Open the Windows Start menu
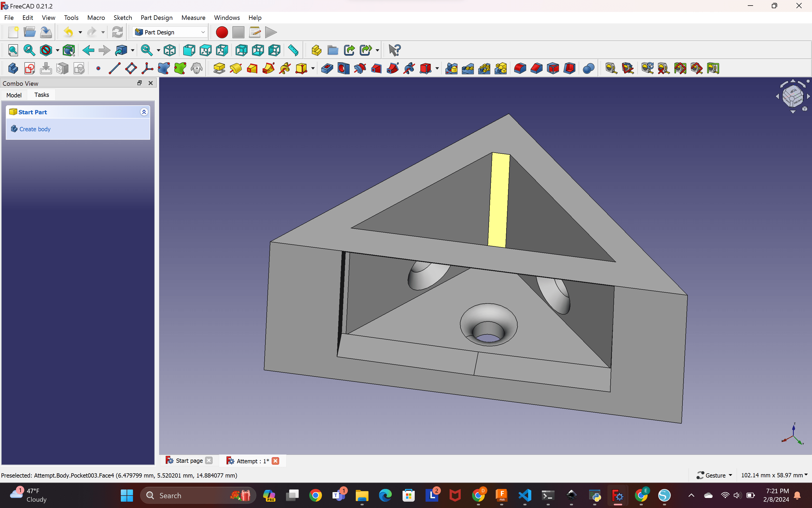Image resolution: width=812 pixels, height=508 pixels. (x=127, y=495)
